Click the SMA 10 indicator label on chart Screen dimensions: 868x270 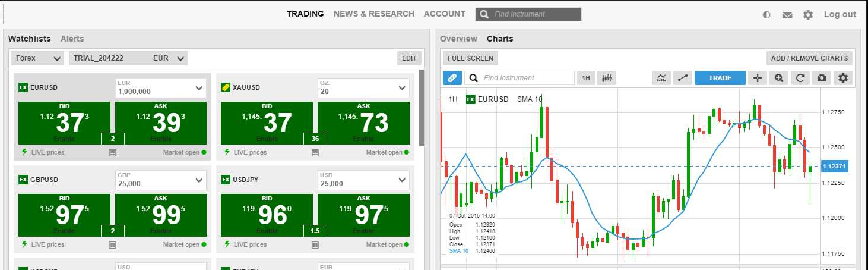pyautogui.click(x=530, y=99)
